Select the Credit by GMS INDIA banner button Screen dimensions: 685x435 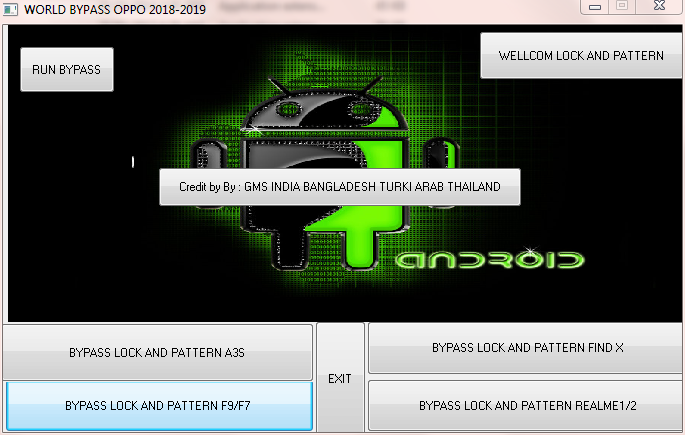coord(340,187)
